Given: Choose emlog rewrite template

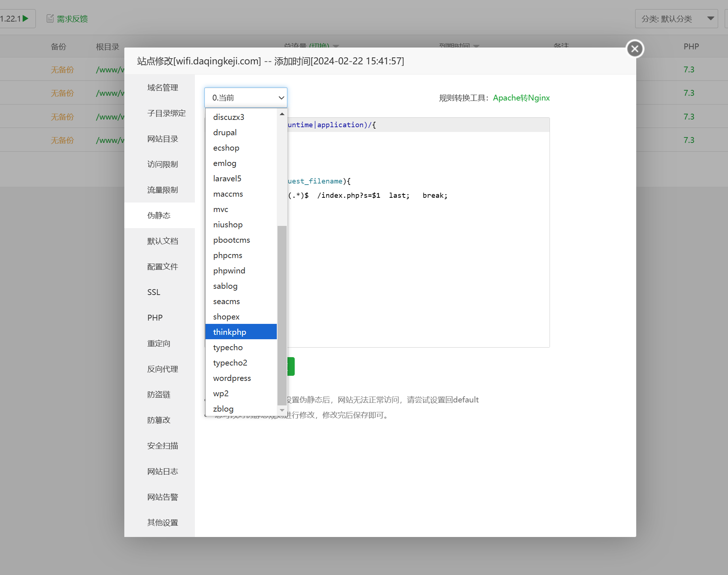Looking at the screenshot, I should (241, 163).
